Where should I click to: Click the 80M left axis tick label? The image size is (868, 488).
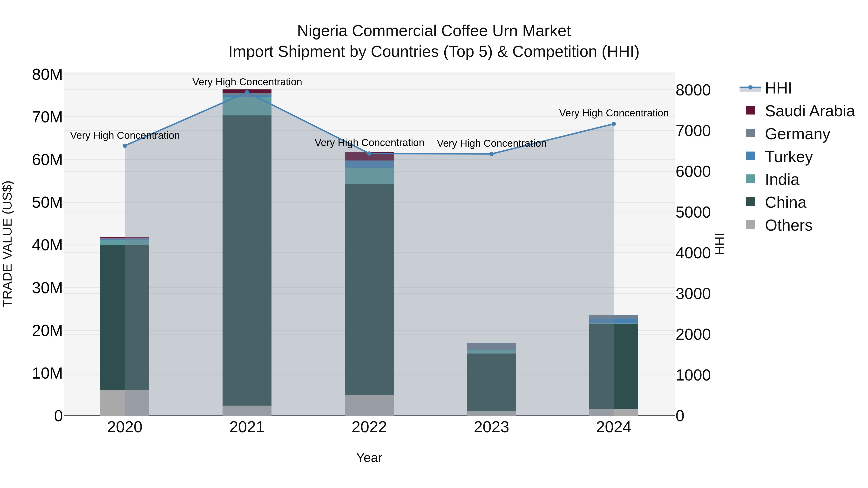click(47, 74)
